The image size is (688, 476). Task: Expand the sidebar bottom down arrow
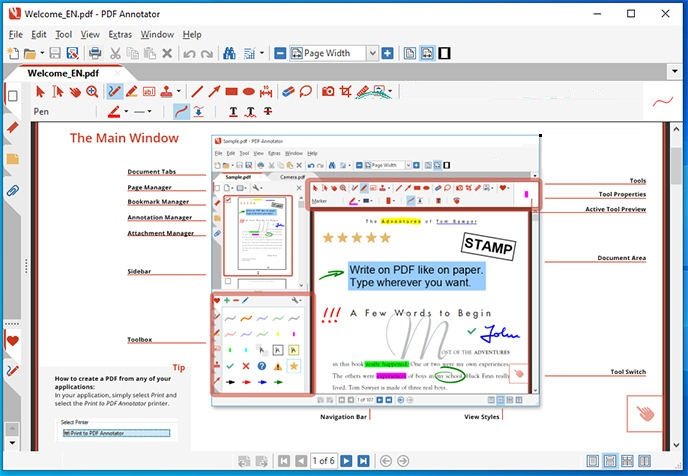click(x=12, y=443)
